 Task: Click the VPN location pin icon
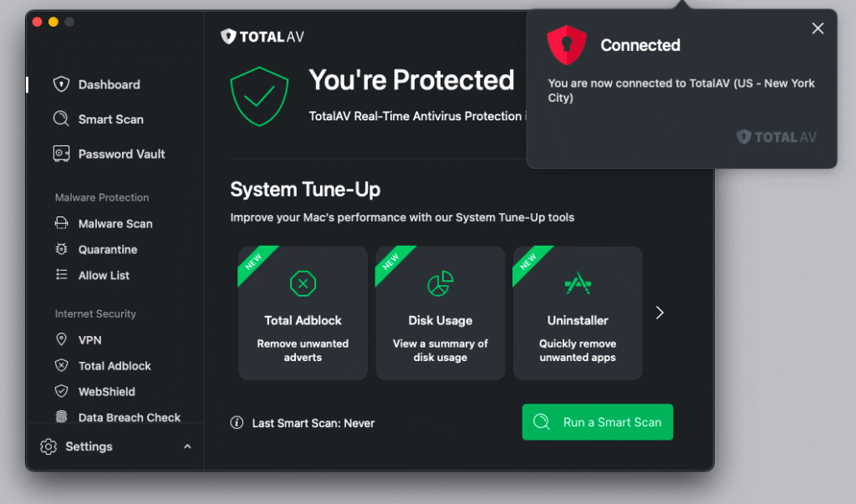tap(61, 339)
